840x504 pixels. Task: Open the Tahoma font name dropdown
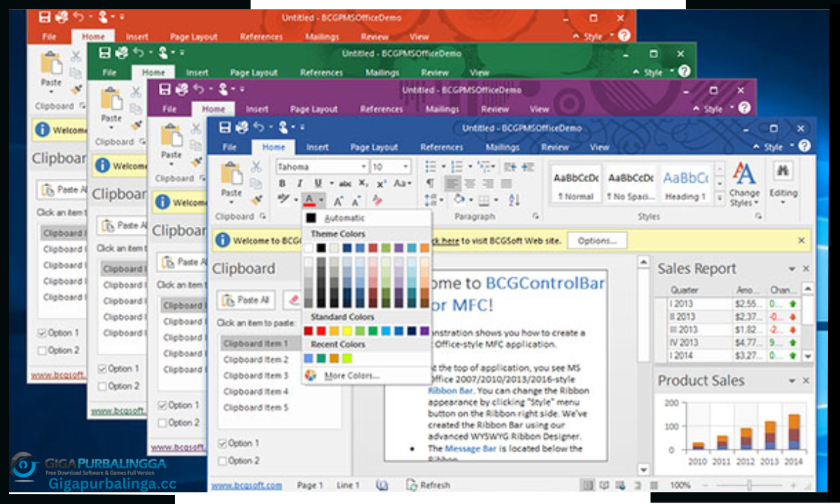pyautogui.click(x=364, y=167)
